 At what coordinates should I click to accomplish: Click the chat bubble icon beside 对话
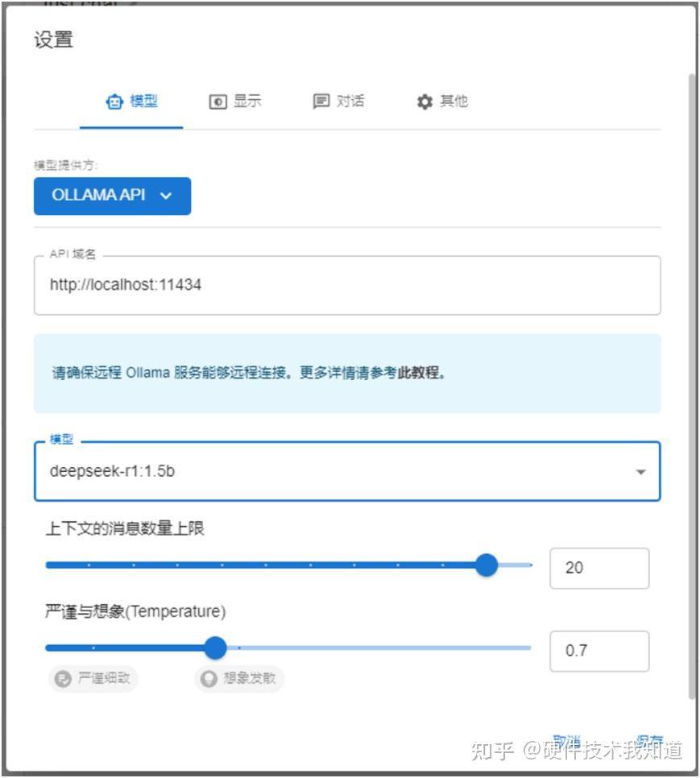pos(321,101)
